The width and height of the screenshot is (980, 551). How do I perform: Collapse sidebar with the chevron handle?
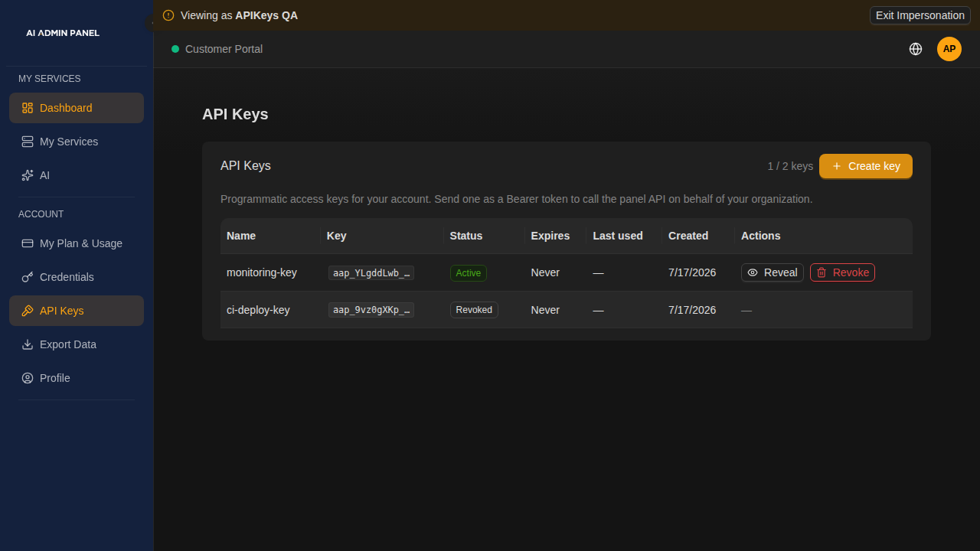[x=150, y=23]
